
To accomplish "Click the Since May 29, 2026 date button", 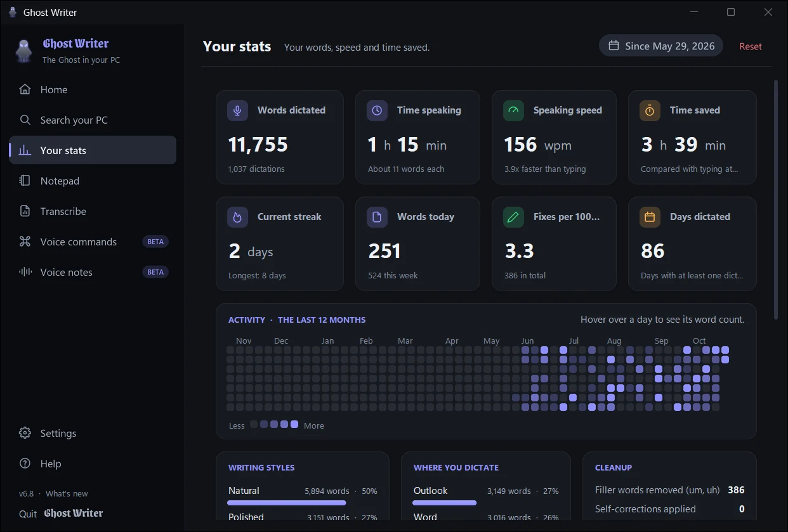I will (661, 46).
